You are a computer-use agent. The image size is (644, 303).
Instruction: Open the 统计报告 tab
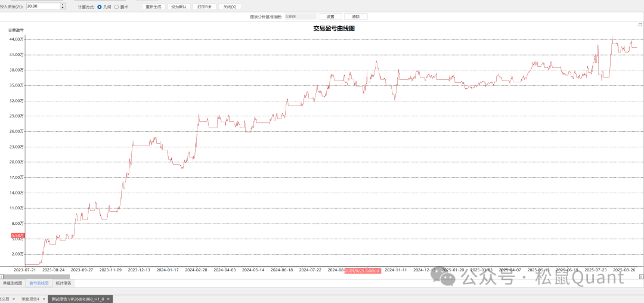coord(64,283)
